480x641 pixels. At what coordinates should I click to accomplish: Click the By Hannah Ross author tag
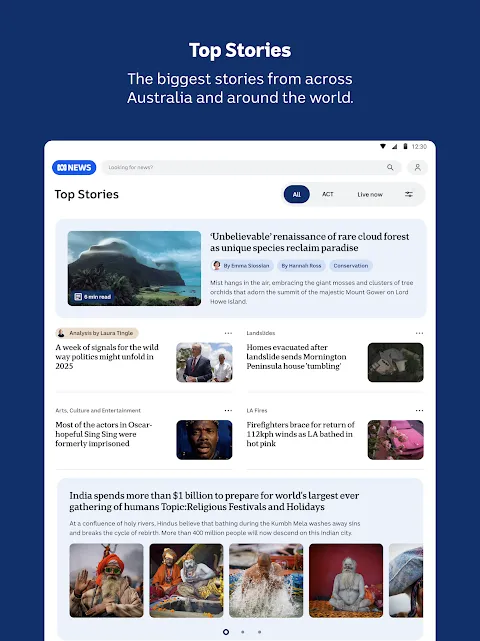pyautogui.click(x=301, y=266)
